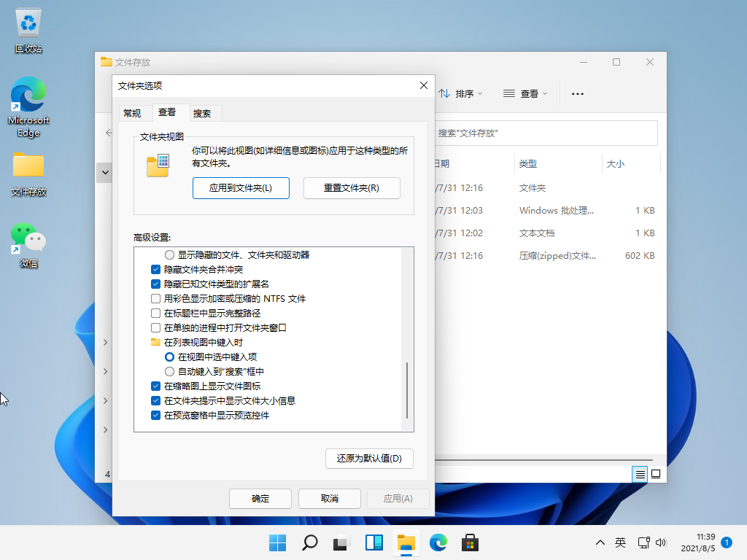Viewport: 747px width, 560px height.
Task: Open taskbar Search magnifier icon
Action: pos(309,542)
